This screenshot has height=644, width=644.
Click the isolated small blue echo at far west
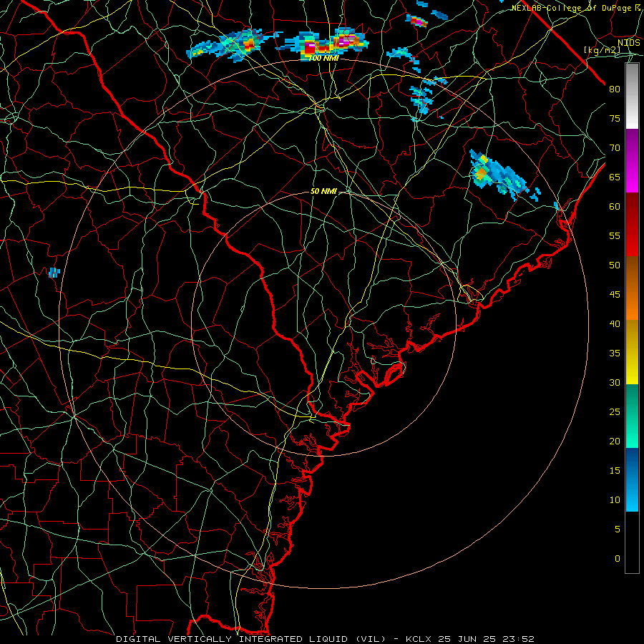pyautogui.click(x=54, y=273)
